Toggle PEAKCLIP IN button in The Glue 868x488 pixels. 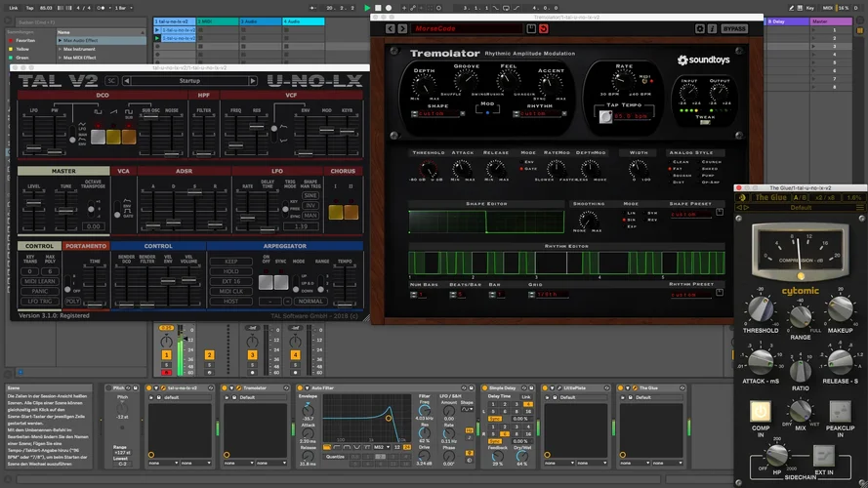tap(840, 411)
